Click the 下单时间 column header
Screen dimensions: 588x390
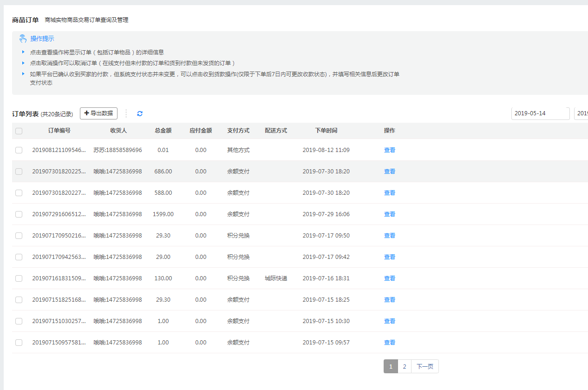(326, 131)
